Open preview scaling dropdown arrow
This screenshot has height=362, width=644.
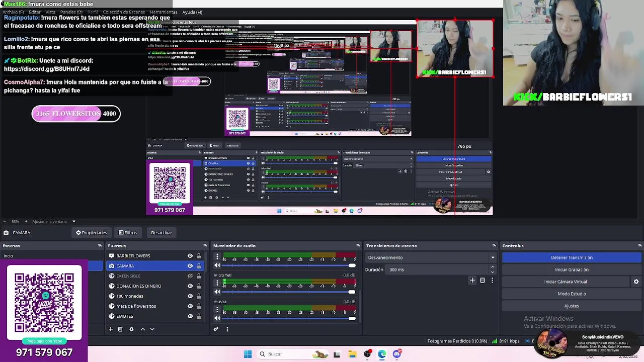(x=73, y=221)
